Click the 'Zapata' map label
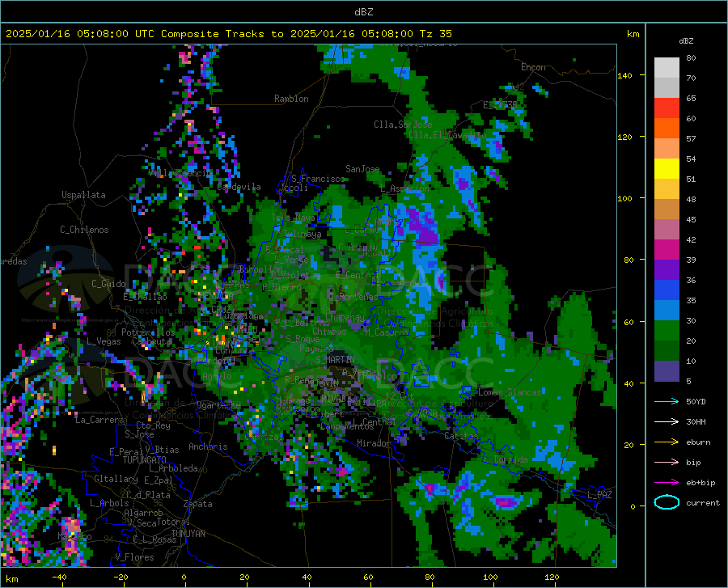 (198, 504)
